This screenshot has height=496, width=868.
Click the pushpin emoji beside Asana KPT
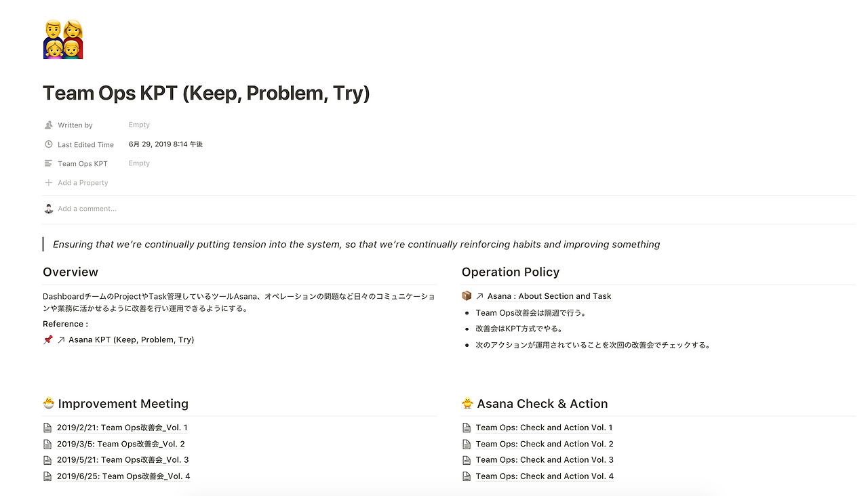click(x=48, y=339)
